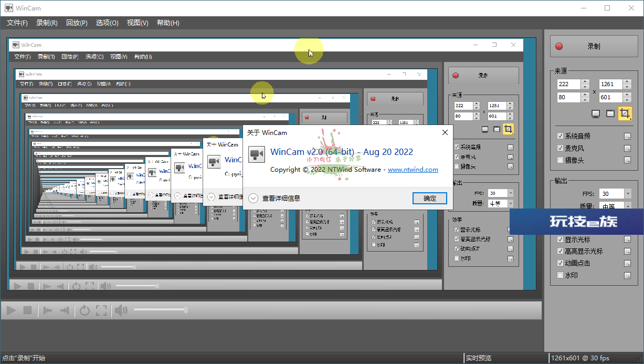Viewport: 644px width, 364px height.
Task: Expand 查看详细信息 in the About dialog
Action: tap(275, 199)
